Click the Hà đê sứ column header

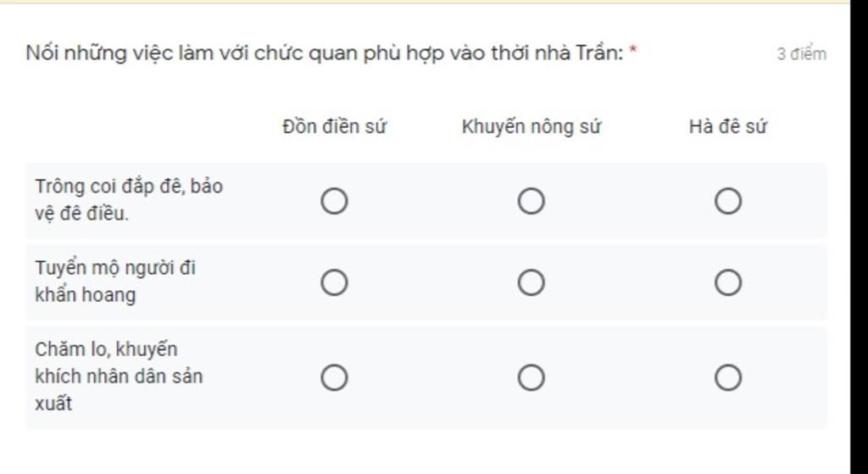click(x=728, y=127)
